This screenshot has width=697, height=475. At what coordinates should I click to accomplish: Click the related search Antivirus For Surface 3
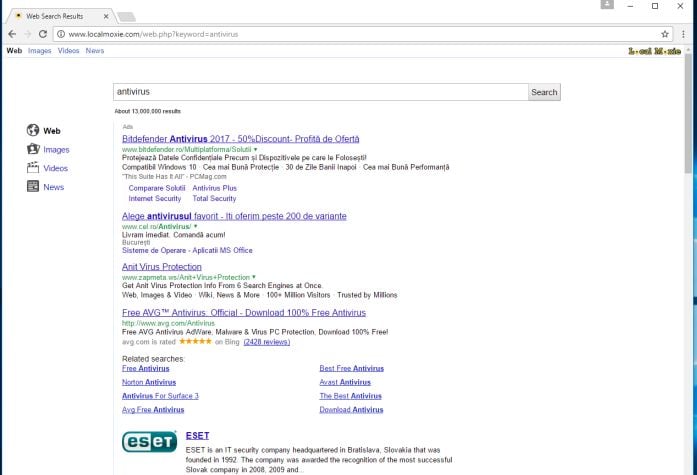[x=160, y=396]
